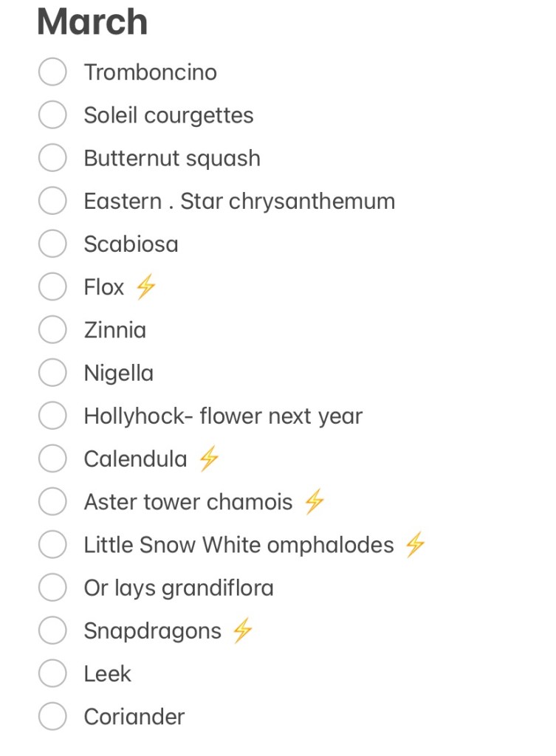Tap the Or lays grandiflora text

tap(179, 588)
